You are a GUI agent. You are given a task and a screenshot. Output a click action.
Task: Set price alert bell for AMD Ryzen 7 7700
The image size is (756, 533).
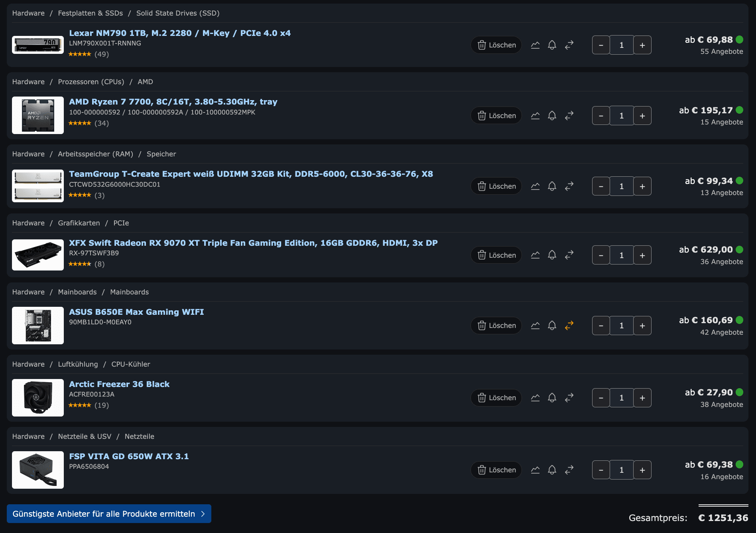pyautogui.click(x=552, y=116)
